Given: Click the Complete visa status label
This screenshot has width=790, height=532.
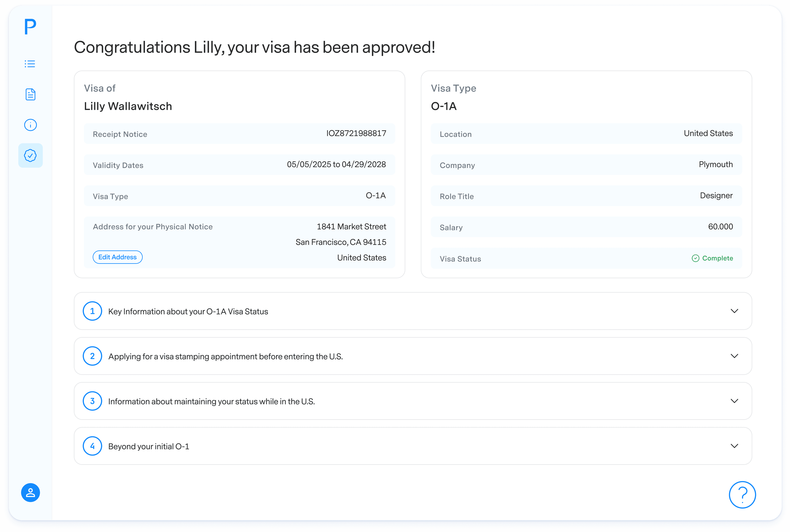Looking at the screenshot, I should point(717,258).
